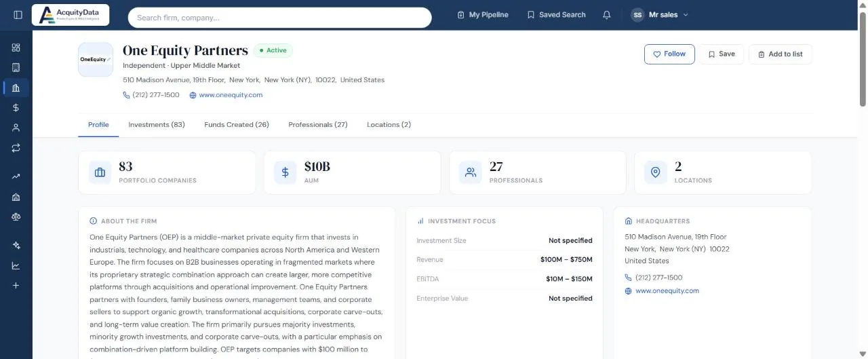
Task: Click the Independent · Upper Middle Market text
Action: click(182, 66)
